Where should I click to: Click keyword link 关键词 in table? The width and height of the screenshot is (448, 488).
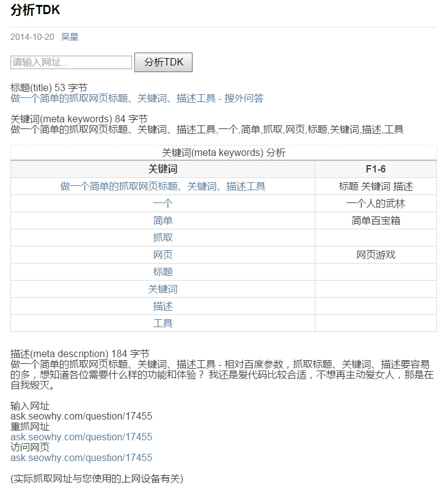(163, 289)
